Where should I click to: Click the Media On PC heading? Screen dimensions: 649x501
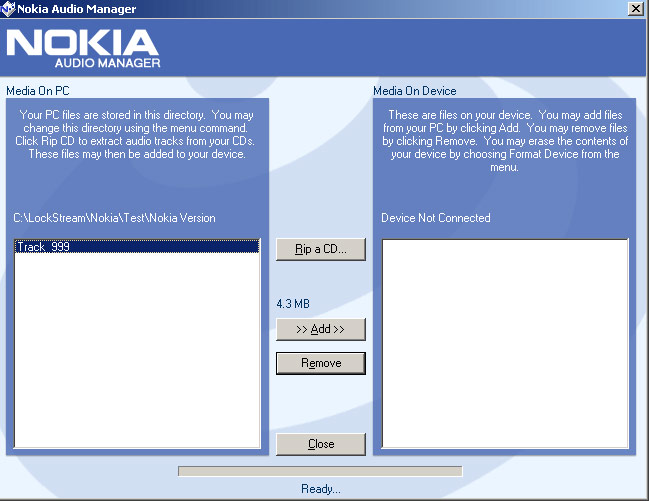point(38,91)
